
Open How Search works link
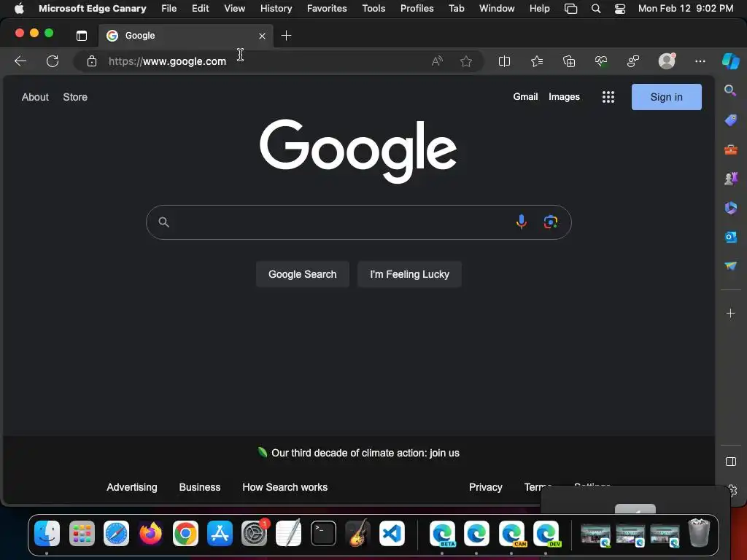coord(285,487)
